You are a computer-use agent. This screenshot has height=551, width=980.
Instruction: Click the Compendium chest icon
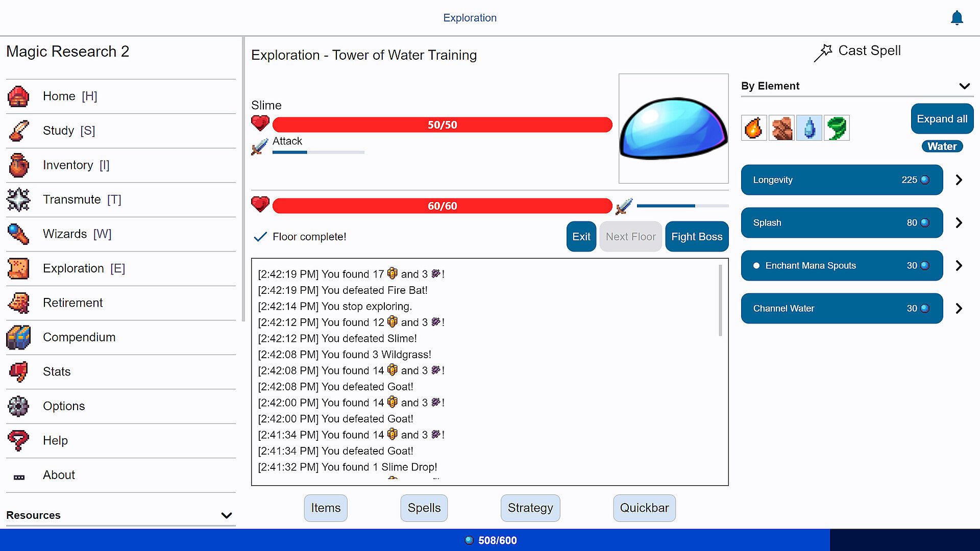[x=18, y=337]
